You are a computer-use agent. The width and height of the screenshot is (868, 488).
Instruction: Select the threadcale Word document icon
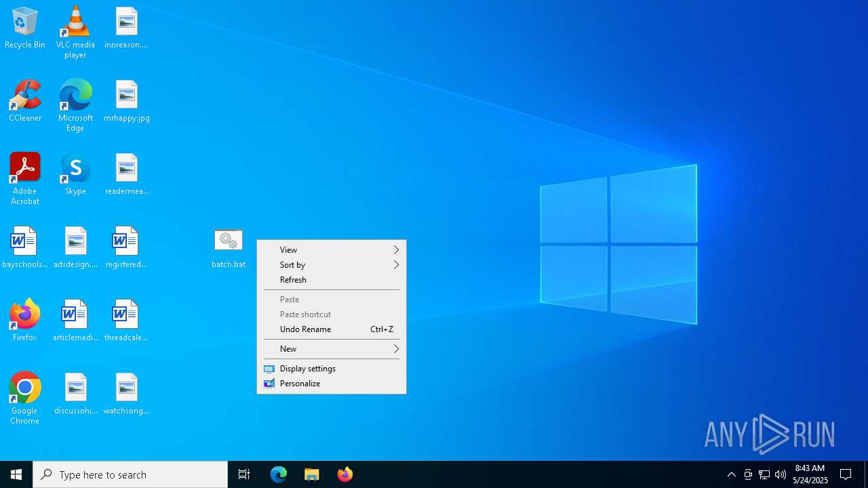[126, 321]
